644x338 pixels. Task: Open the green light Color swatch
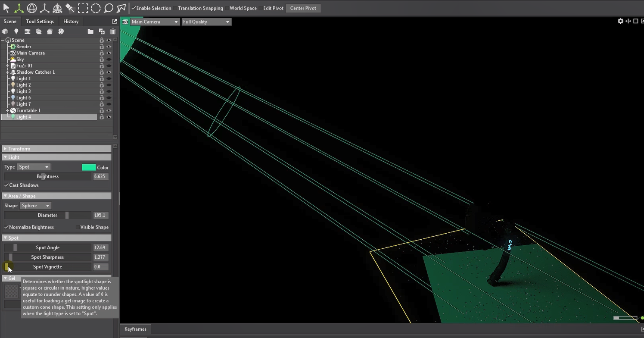coord(89,167)
